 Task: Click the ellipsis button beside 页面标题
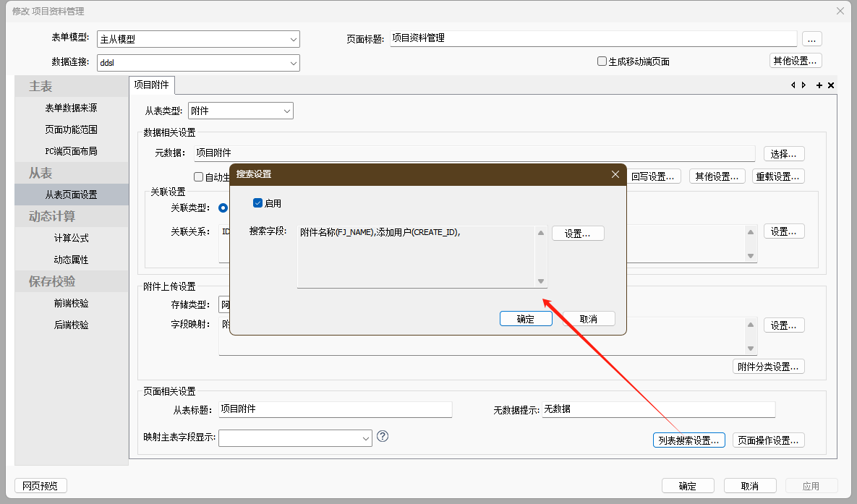(811, 39)
